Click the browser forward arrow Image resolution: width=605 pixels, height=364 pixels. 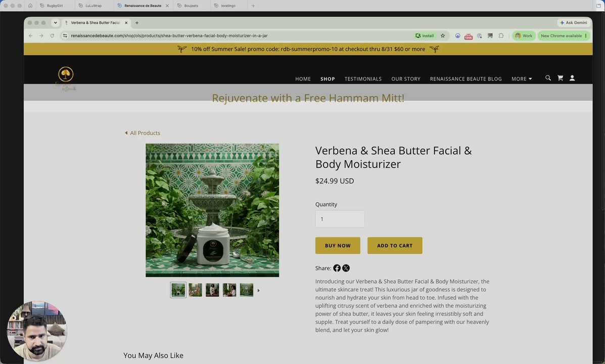[41, 35]
